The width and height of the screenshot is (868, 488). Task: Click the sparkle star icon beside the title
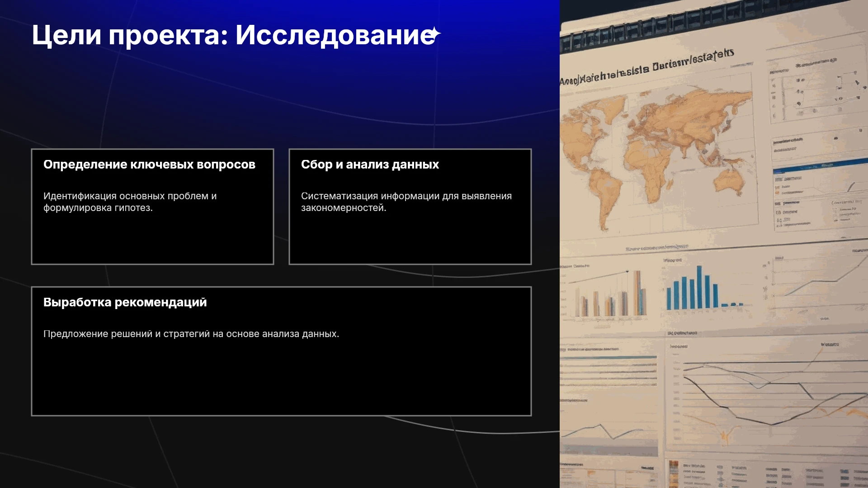tap(434, 34)
